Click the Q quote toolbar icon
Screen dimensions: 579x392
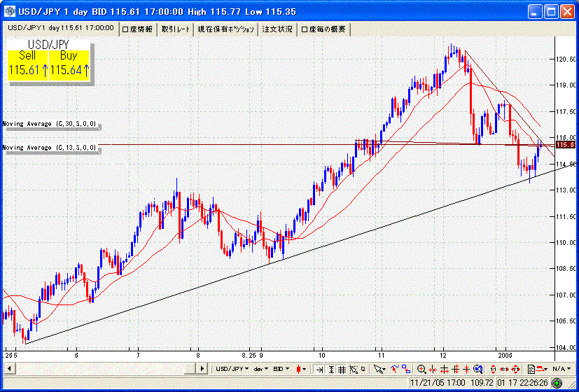pyautogui.click(x=363, y=369)
